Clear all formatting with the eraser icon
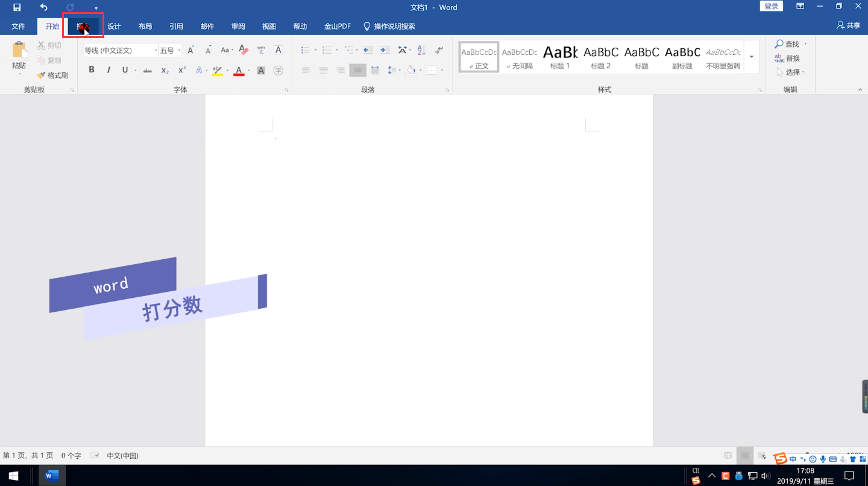The width and height of the screenshot is (868, 486). [244, 51]
